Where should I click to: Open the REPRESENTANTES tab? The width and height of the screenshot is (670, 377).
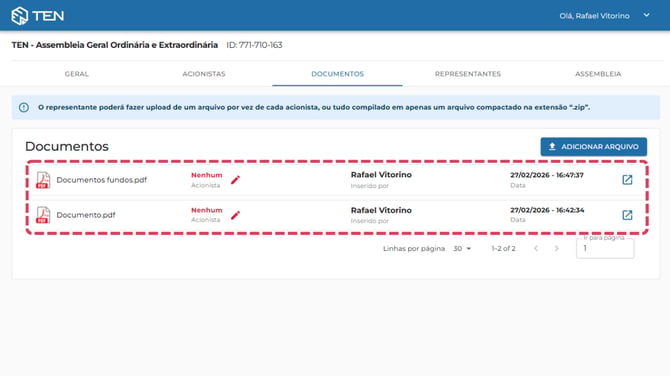point(468,74)
